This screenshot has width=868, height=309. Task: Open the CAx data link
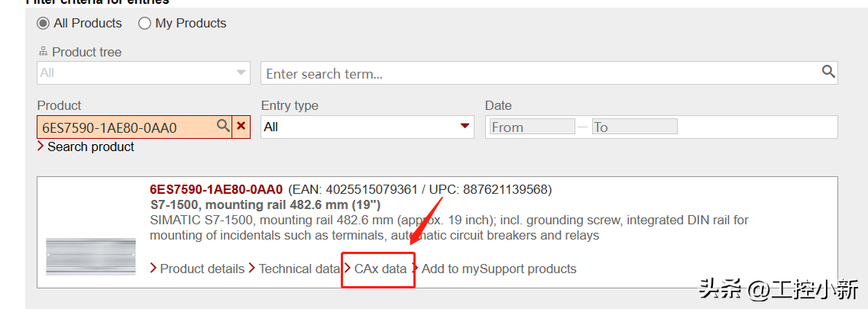pyautogui.click(x=381, y=269)
